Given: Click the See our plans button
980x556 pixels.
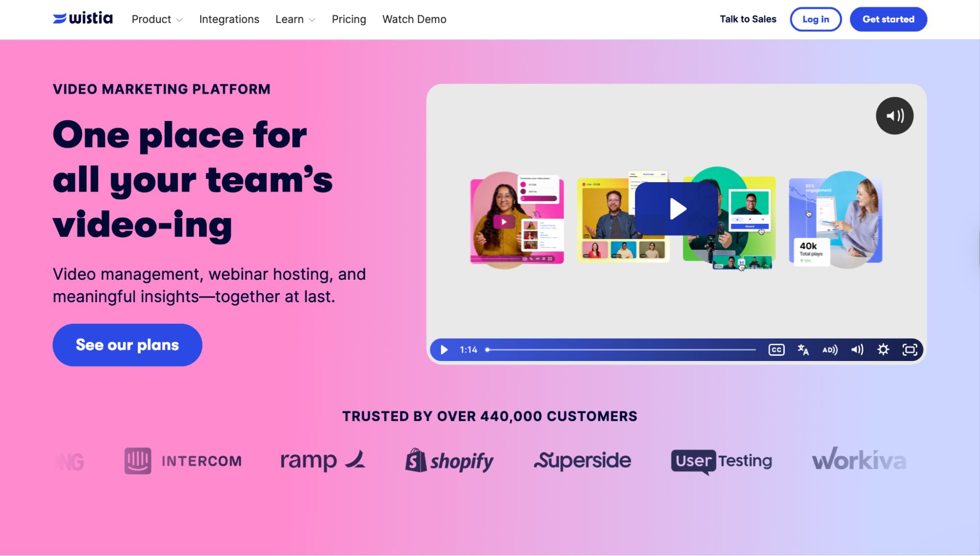Looking at the screenshot, I should click(127, 344).
